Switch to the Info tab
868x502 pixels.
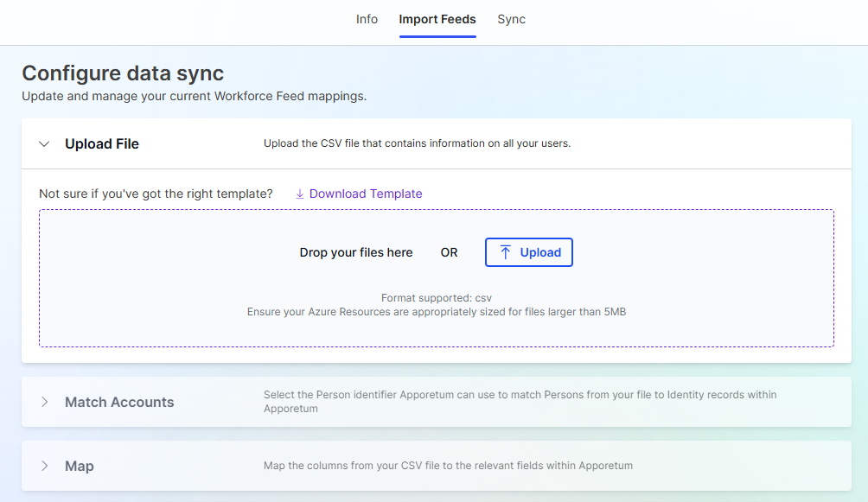(367, 19)
